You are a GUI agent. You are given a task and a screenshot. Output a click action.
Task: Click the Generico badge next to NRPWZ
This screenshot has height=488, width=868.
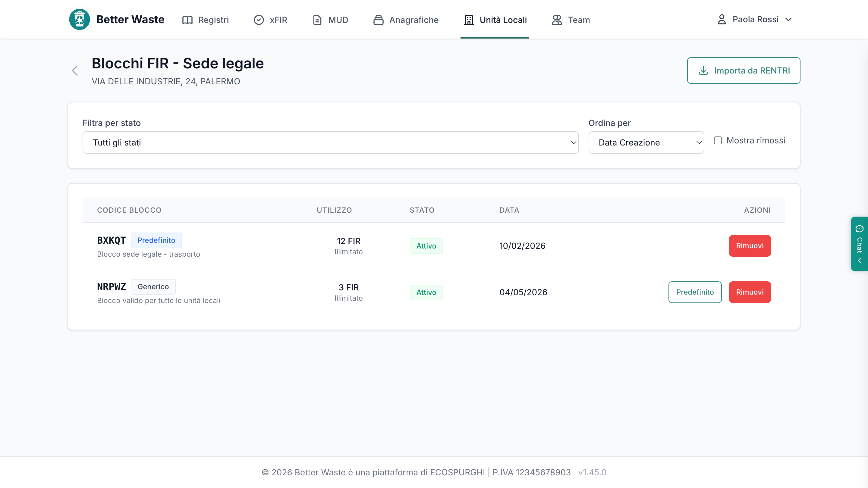153,286
